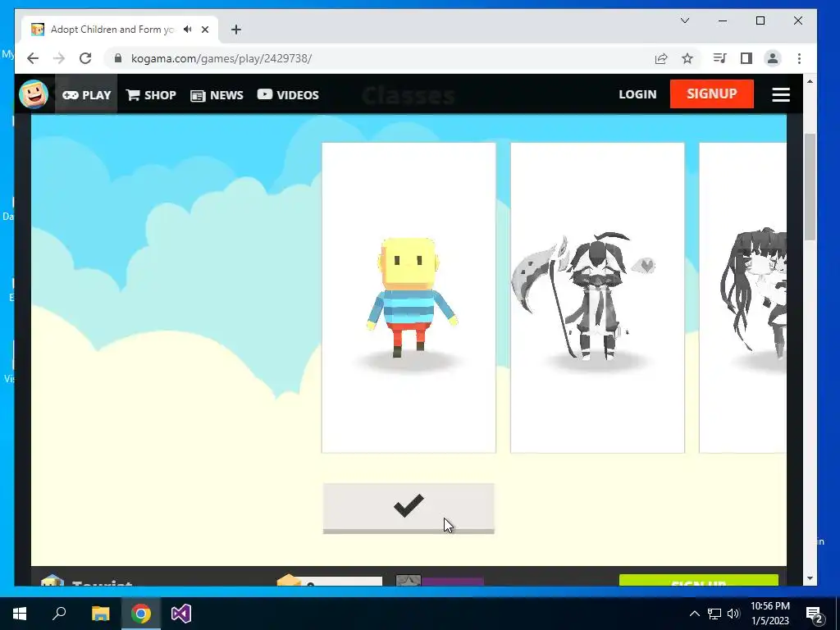Mute the tab audio icon
The image size is (840, 630).
188,30
